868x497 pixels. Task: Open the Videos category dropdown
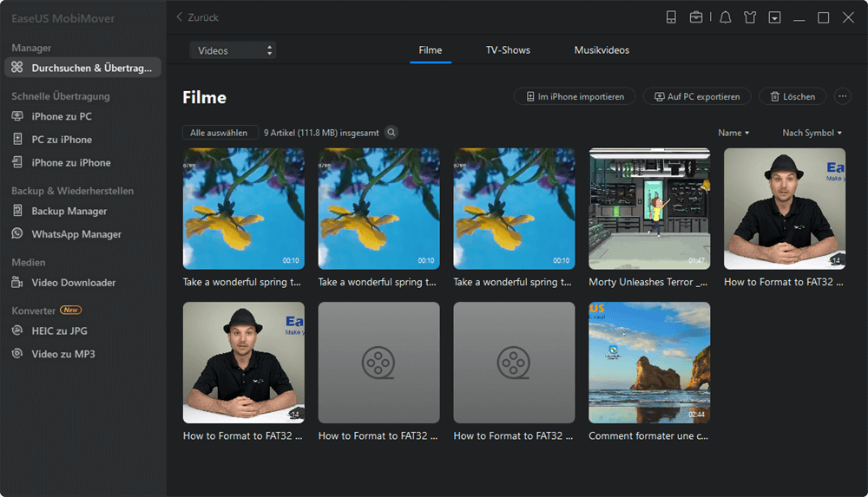pos(233,50)
